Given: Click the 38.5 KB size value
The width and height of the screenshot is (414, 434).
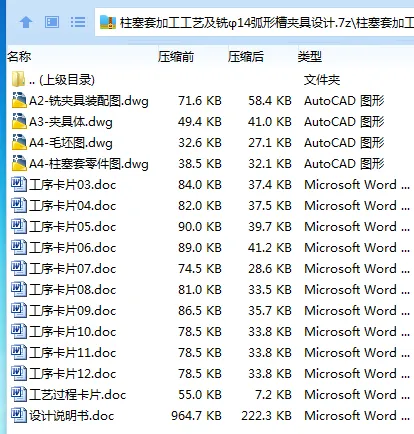Looking at the screenshot, I should [200, 164].
